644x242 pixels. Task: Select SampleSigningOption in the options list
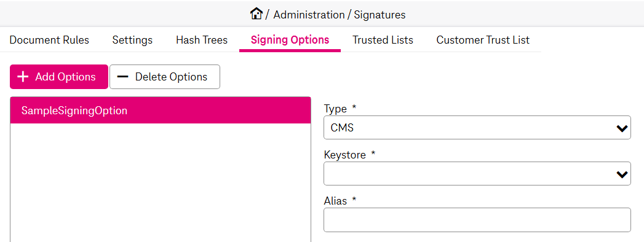pyautogui.click(x=160, y=111)
